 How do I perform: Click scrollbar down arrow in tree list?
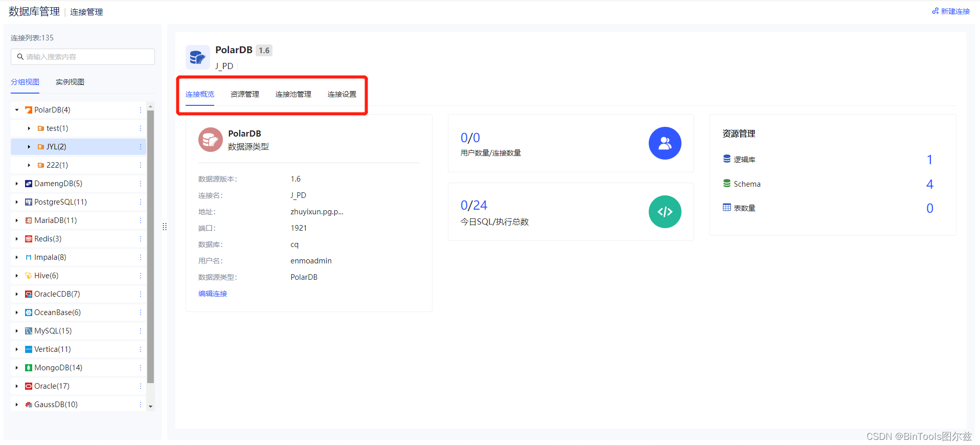click(150, 406)
